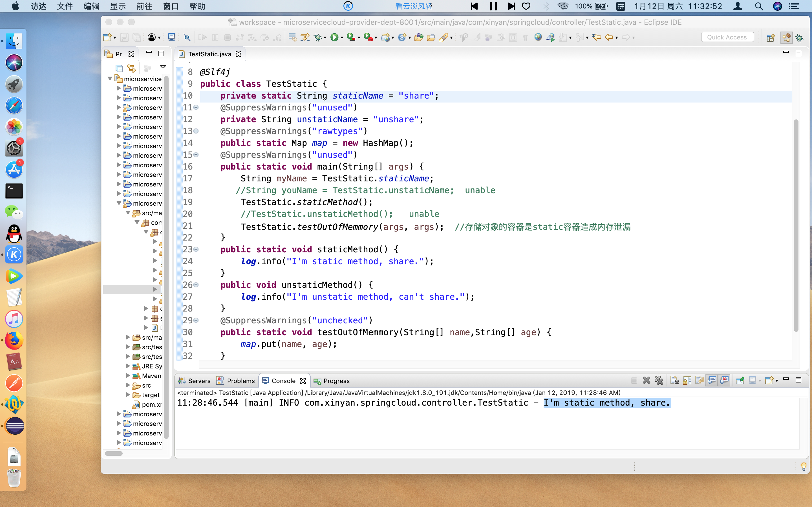Click Skip All Breakpoints icon

[187, 37]
